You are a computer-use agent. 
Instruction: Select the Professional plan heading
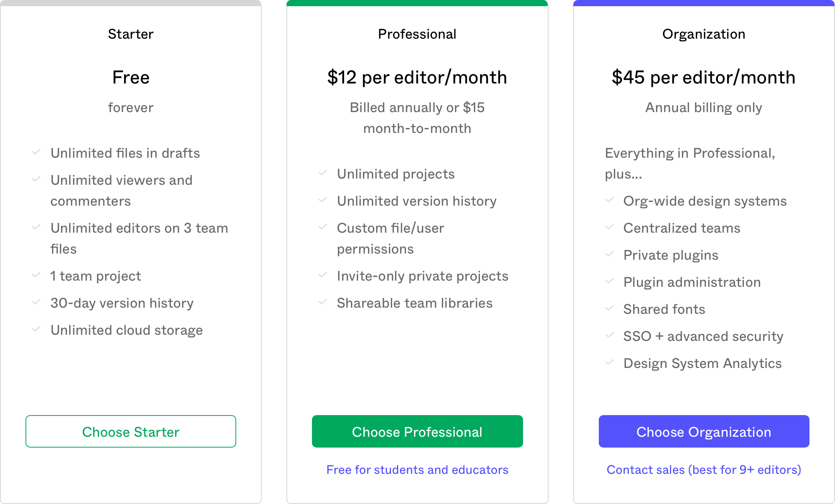417,34
